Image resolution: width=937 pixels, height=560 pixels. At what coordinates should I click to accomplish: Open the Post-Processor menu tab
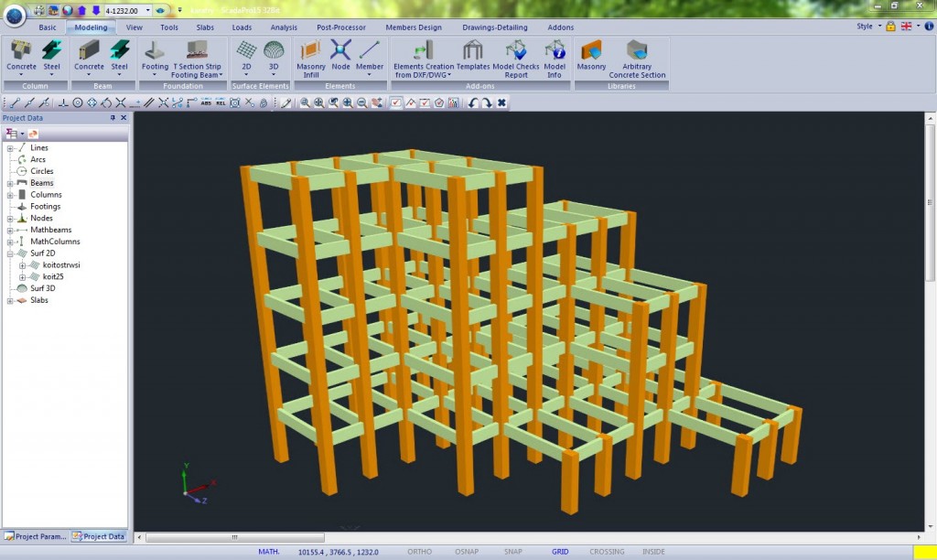click(340, 27)
